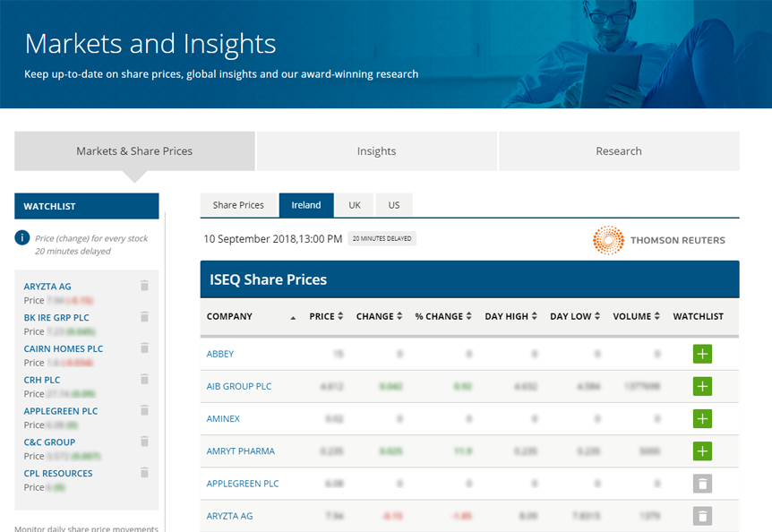Delete BK IRE GRP PLC from watchlist
The height and width of the screenshot is (532, 772).
144,316
